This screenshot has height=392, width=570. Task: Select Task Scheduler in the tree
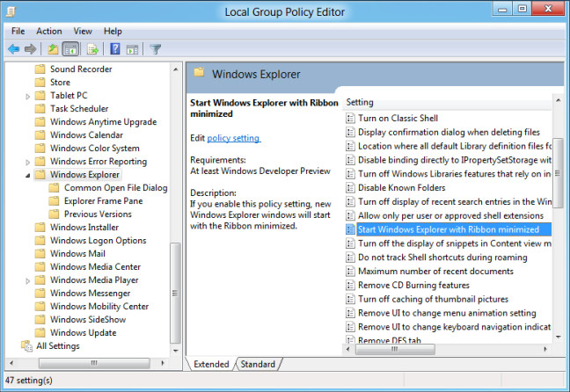(79, 109)
